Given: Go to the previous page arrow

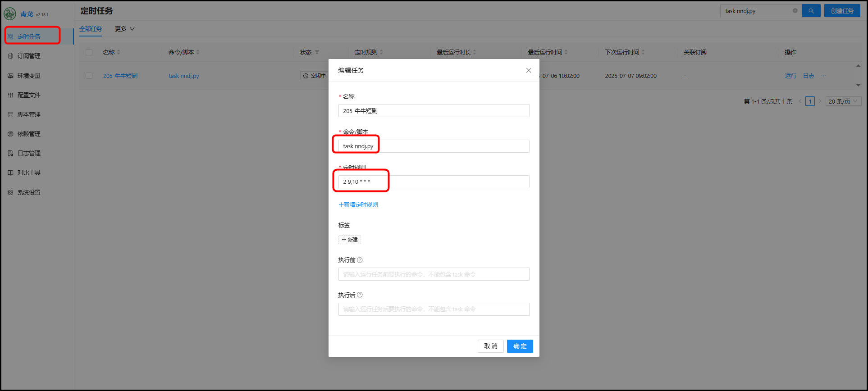Looking at the screenshot, I should pyautogui.click(x=800, y=101).
